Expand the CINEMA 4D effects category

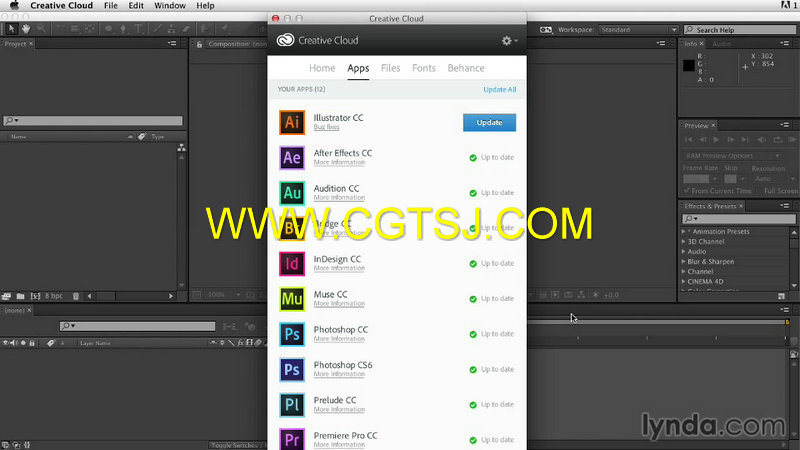684,282
